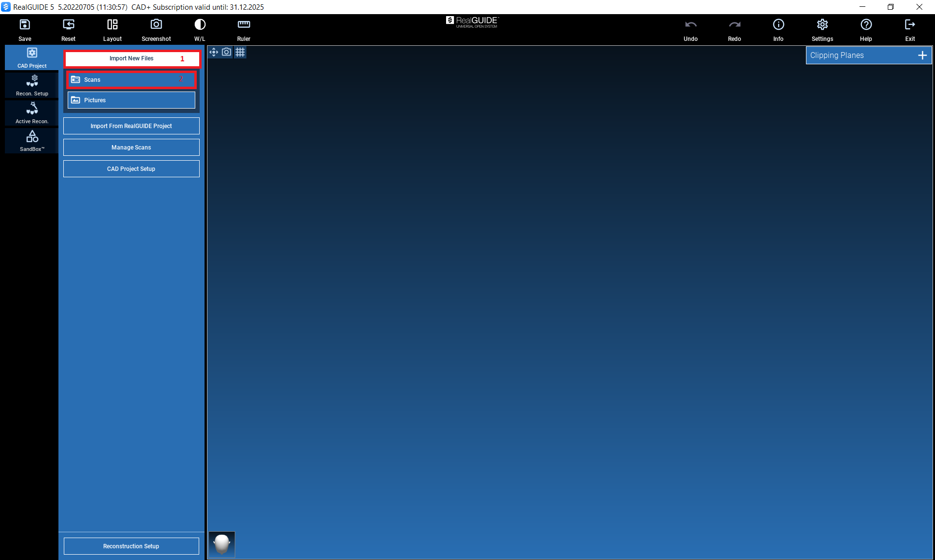Expand the Clipping Planes plus button
935x560 pixels.
[922, 56]
